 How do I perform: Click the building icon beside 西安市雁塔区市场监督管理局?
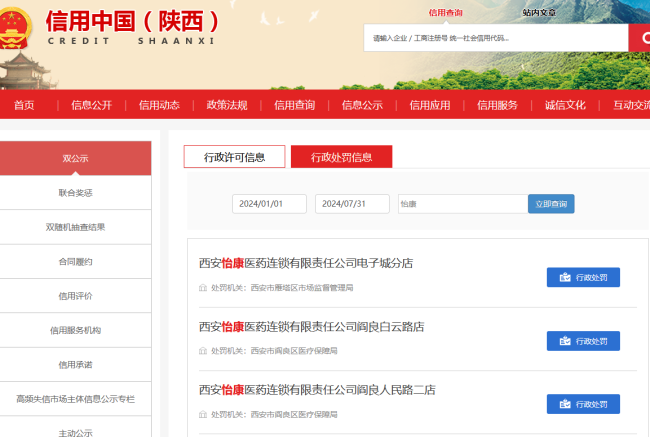pos(203,288)
